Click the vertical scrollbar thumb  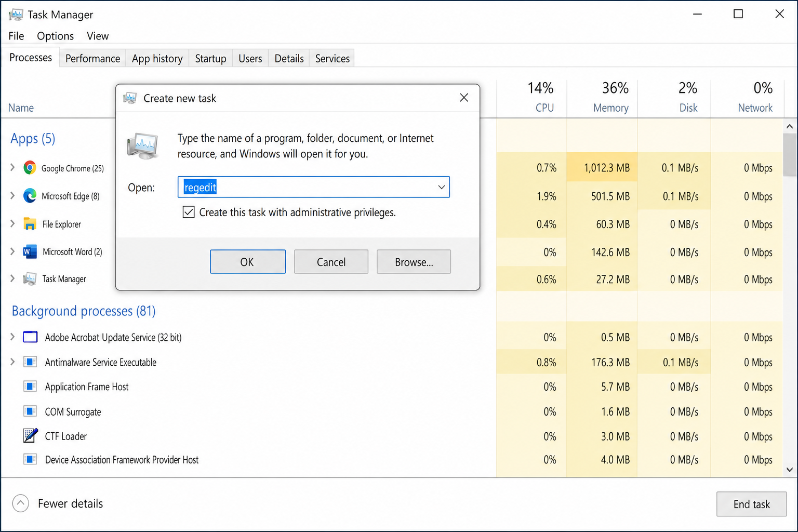point(789,155)
